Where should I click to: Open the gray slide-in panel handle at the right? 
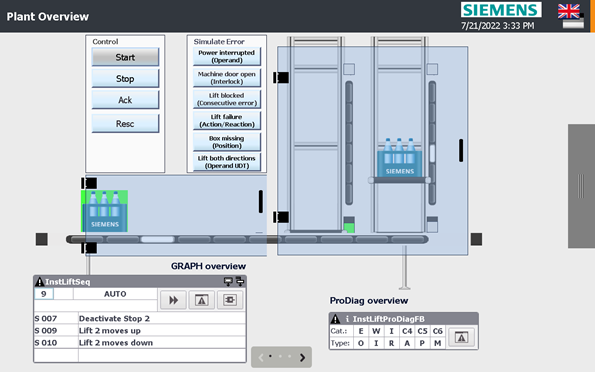click(581, 186)
